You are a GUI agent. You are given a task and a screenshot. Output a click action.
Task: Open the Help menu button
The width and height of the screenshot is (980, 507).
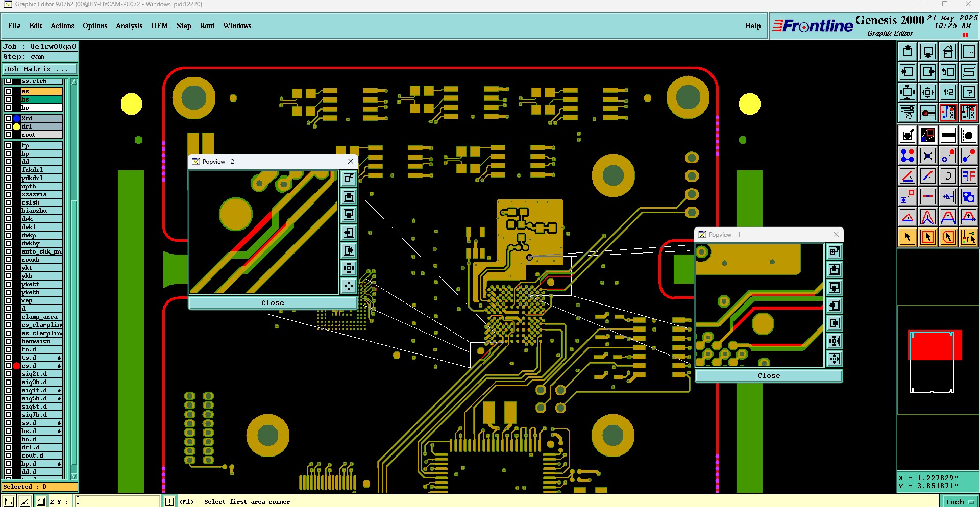coord(752,26)
